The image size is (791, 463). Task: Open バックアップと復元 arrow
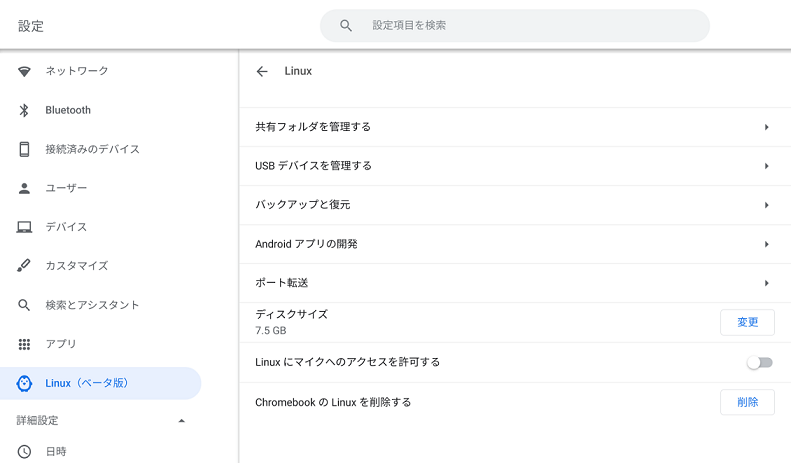[766, 205]
